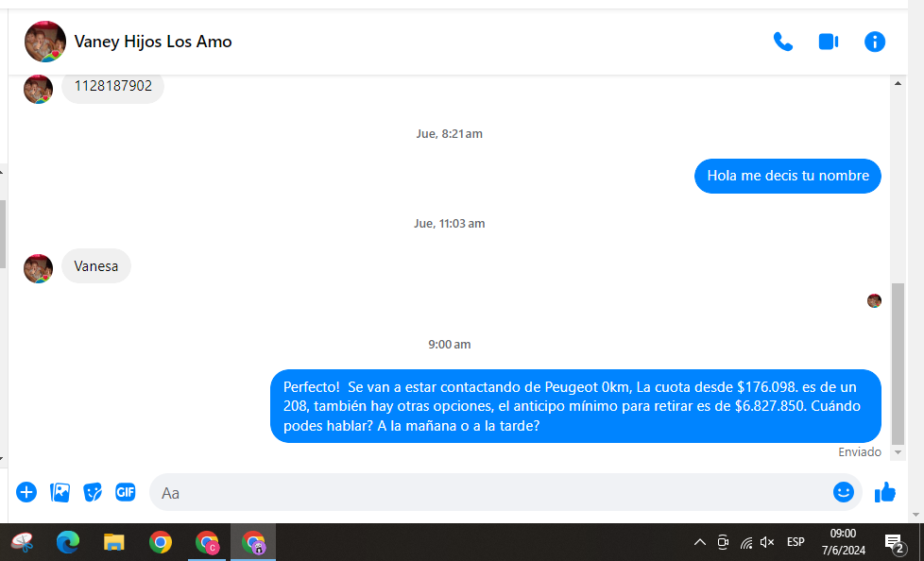
Task: Start a video call with the camera icon
Action: point(829,42)
